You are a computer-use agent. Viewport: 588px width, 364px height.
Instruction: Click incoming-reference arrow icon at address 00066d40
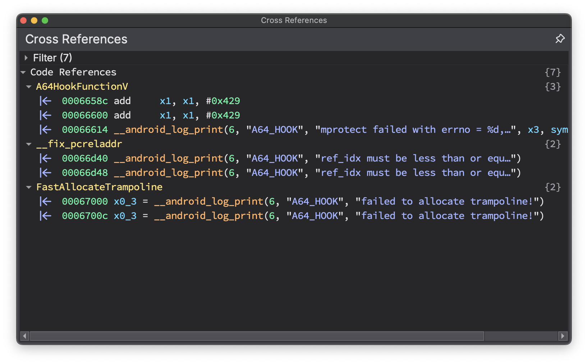click(x=46, y=159)
